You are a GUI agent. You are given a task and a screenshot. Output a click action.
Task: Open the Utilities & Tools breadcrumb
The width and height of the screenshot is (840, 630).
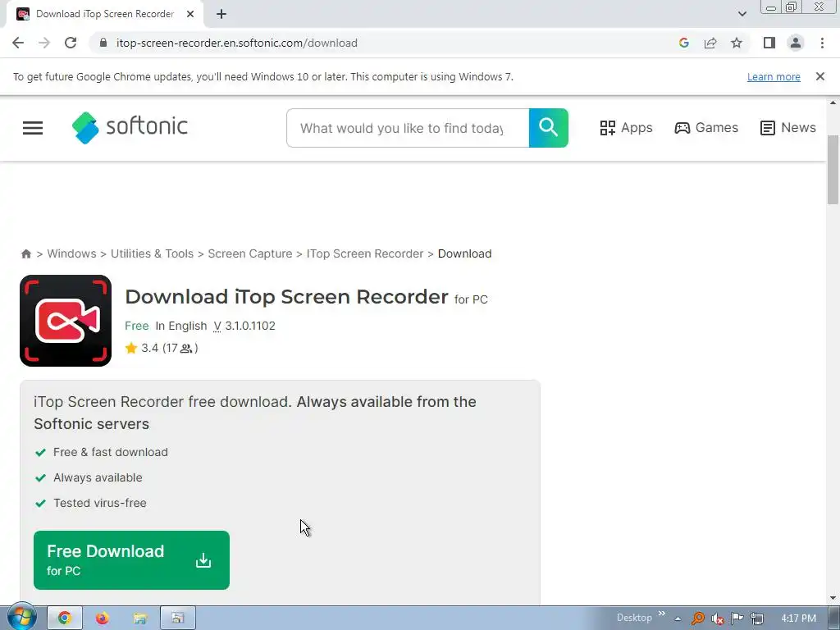coord(152,254)
